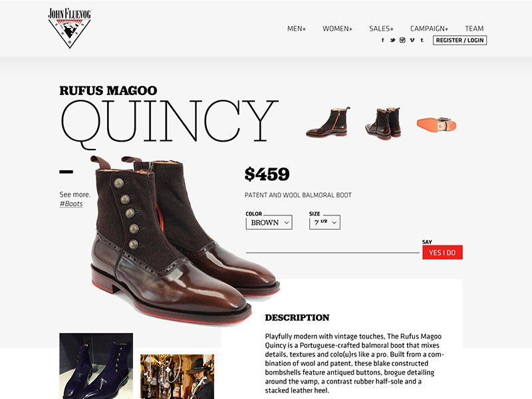Viewport: 532px width, 399px height.
Task: Go to the TEAM page
Action: click(x=474, y=29)
